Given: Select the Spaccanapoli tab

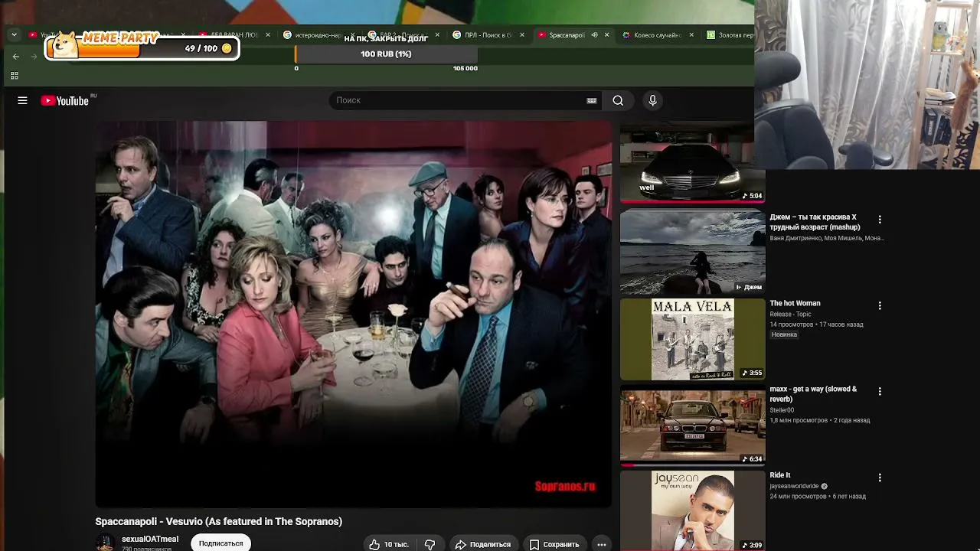Looking at the screenshot, I should click(567, 35).
